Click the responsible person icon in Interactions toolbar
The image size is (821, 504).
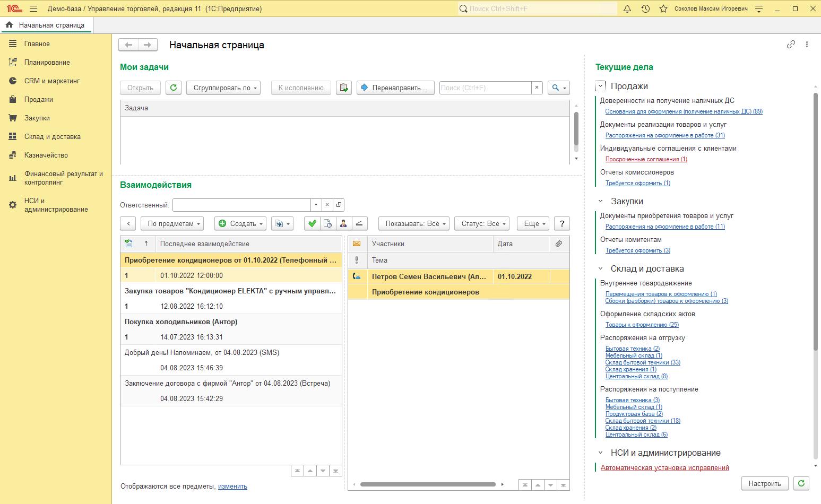tap(343, 224)
